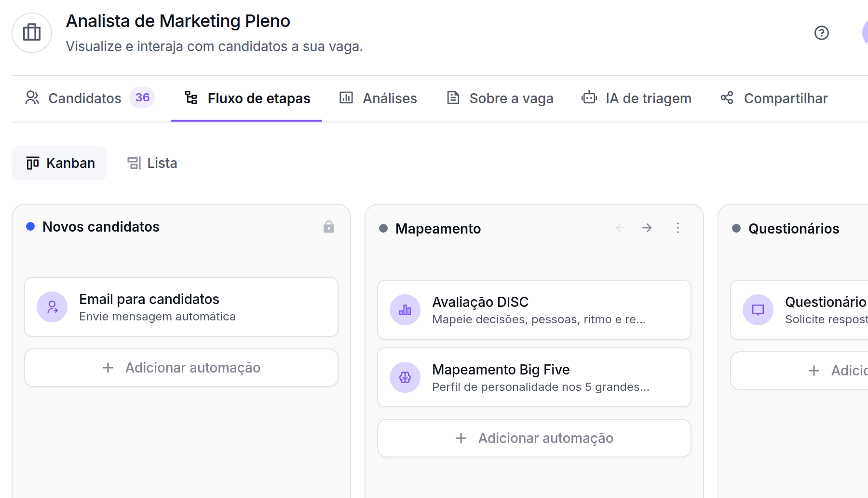Click the blue dot beside Novos candidatos
Screen dimensions: 868x498
click(30, 226)
